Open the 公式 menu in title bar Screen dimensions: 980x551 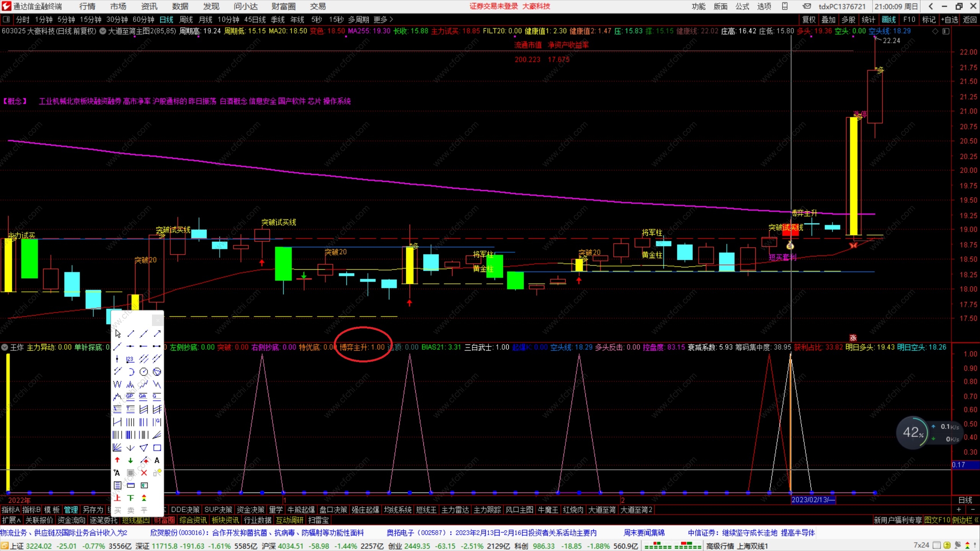(742, 7)
